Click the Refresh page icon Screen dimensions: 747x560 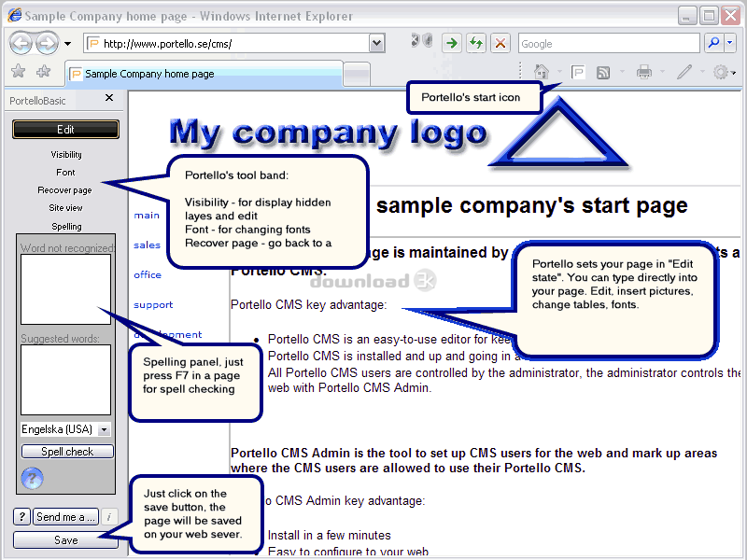point(476,43)
